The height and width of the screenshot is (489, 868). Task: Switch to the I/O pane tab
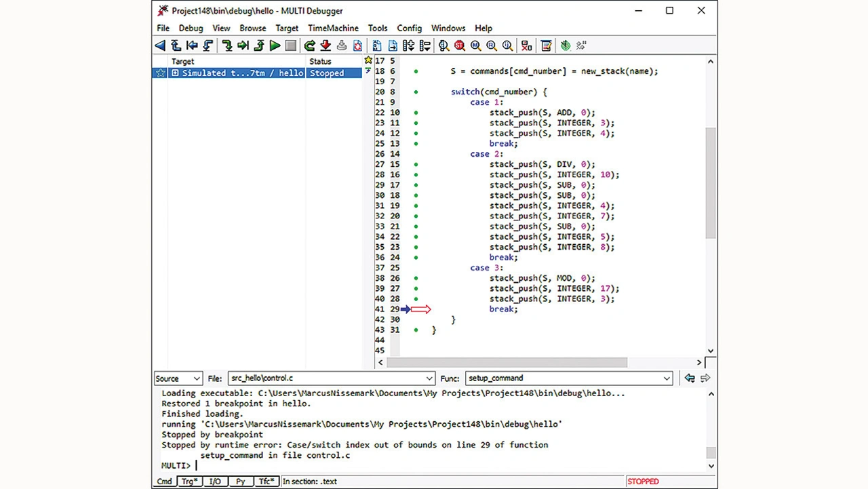tap(215, 482)
